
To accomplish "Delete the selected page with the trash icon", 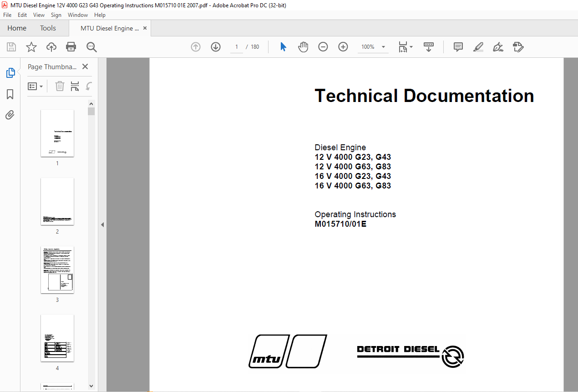I will [x=60, y=86].
